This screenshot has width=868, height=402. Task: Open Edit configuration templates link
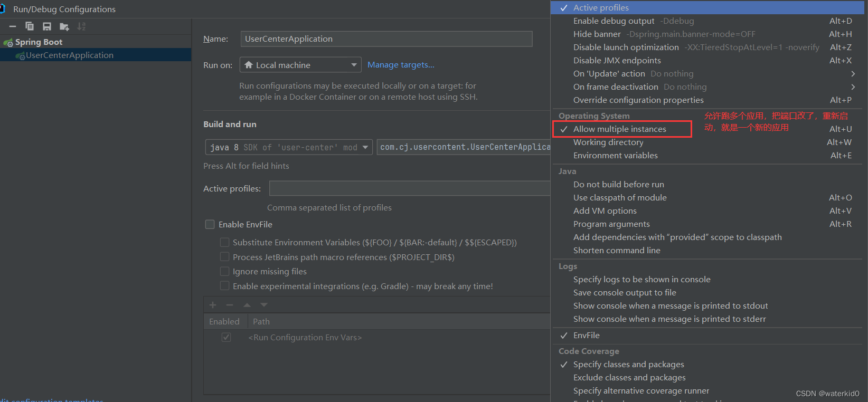[52, 400]
